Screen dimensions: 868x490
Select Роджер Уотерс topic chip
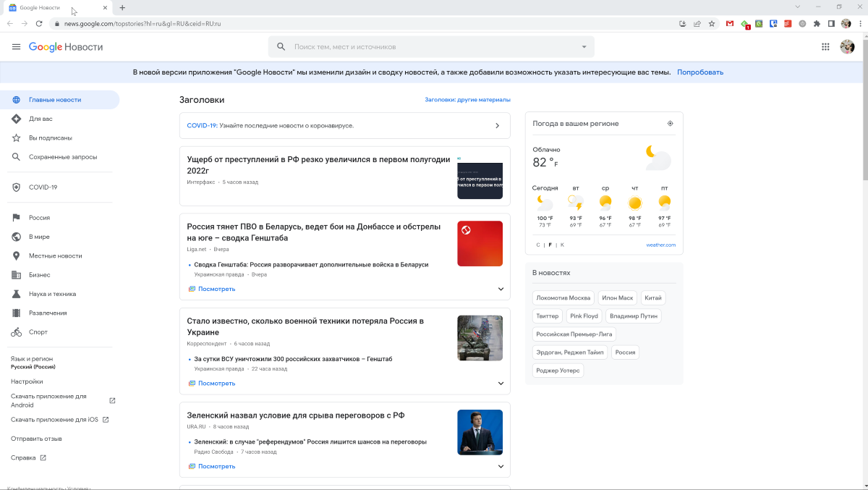point(558,371)
